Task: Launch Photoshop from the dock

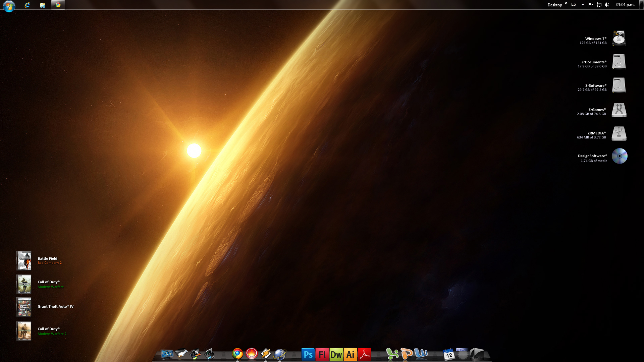Action: pos(308,354)
